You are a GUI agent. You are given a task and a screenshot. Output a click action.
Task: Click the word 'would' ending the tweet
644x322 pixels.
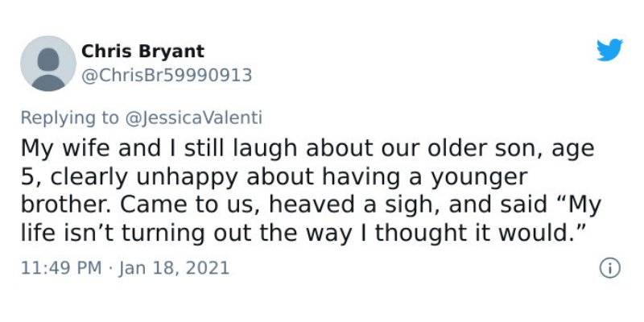tap(536, 233)
